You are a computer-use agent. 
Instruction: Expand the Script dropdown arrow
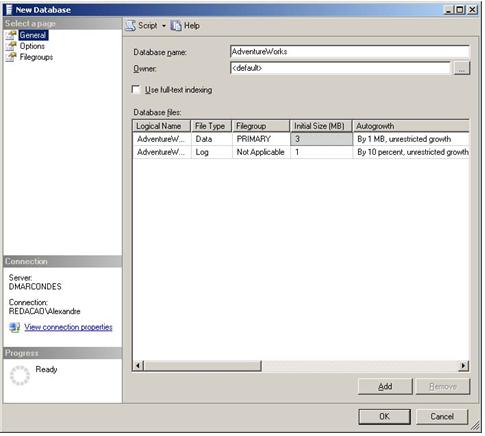click(x=164, y=26)
